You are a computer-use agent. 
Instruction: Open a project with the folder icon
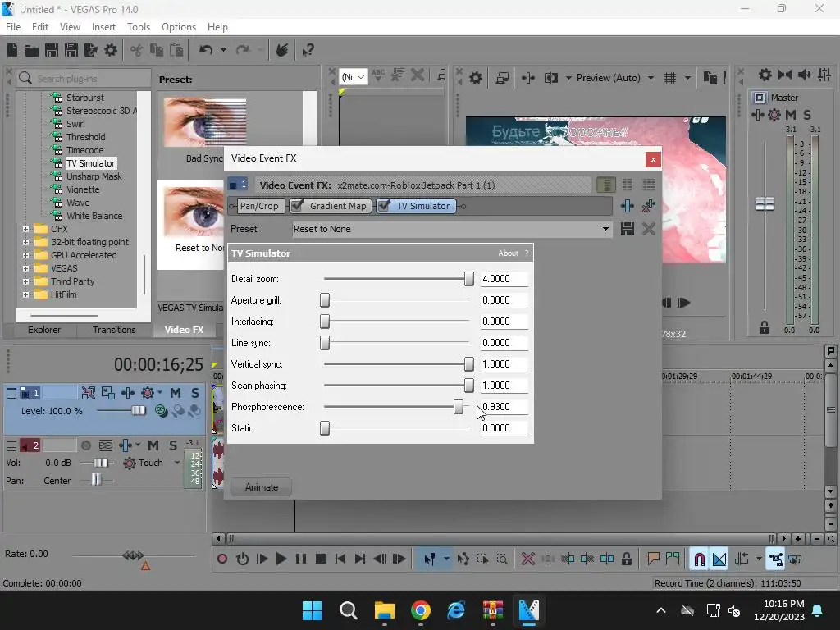(x=32, y=50)
